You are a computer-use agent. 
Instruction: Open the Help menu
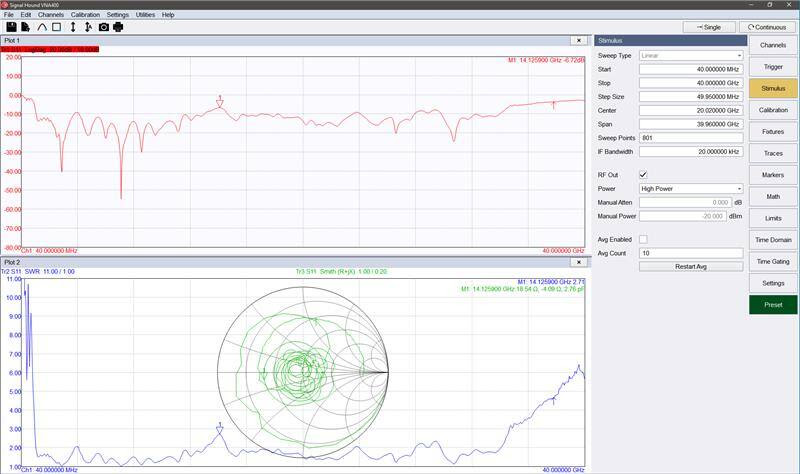168,15
